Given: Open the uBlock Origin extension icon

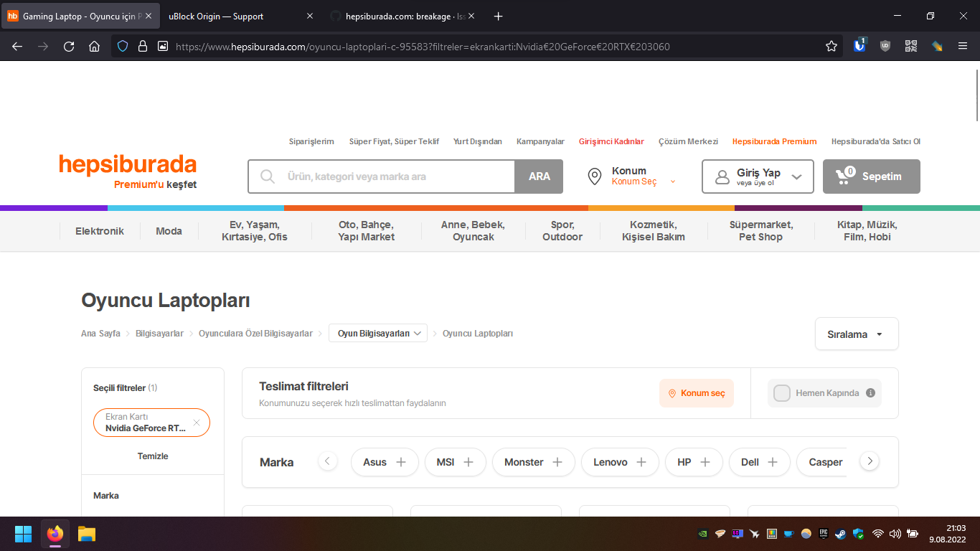Looking at the screenshot, I should [885, 46].
